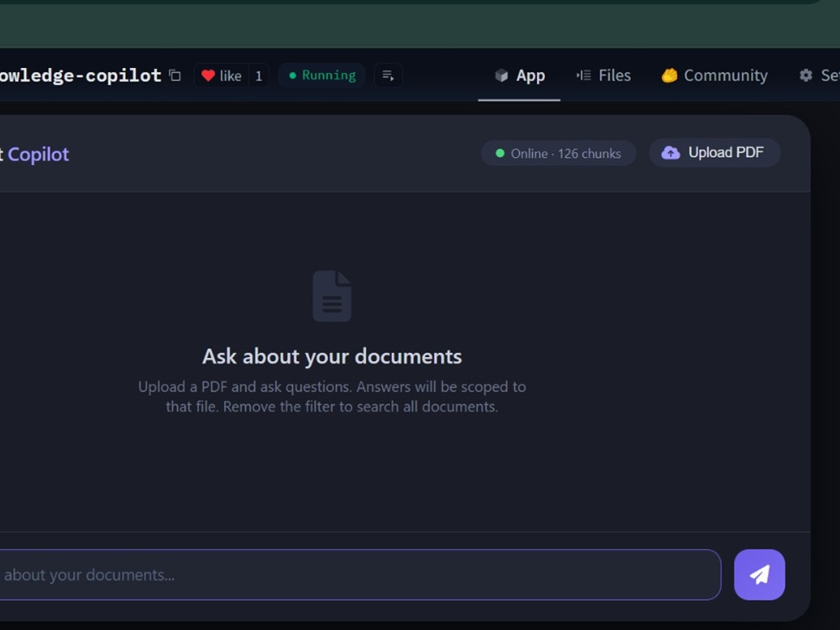840x630 pixels.
Task: Click the Copilot title text
Action: click(x=38, y=155)
